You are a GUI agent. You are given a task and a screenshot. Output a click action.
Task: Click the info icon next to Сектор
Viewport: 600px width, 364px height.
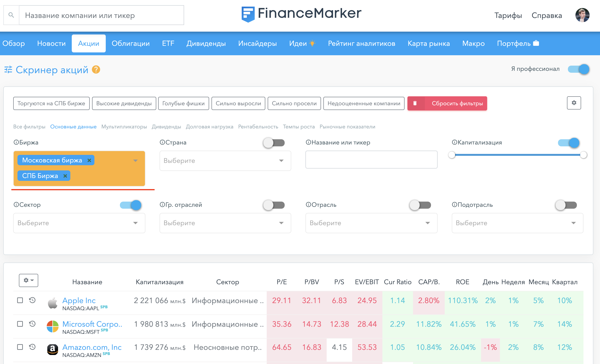(16, 204)
